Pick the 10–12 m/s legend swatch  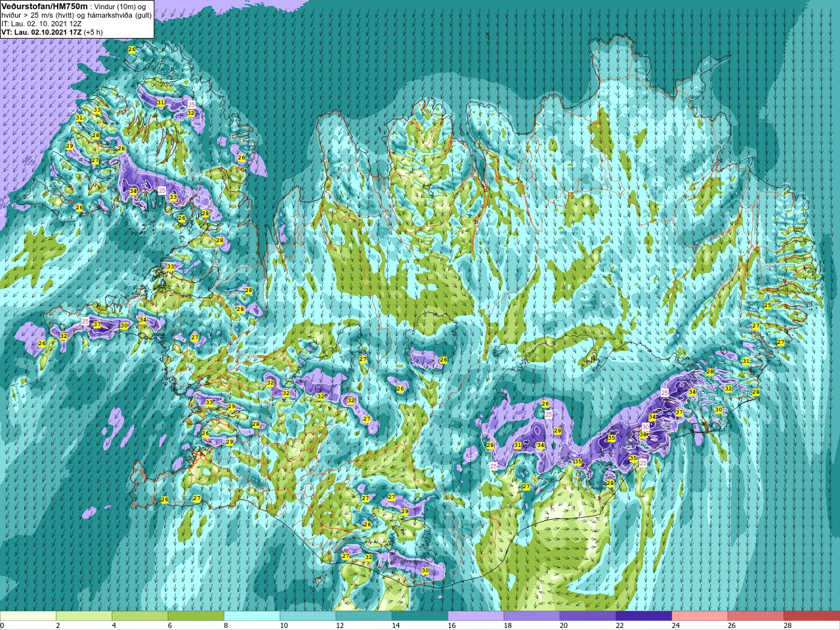pos(308,616)
